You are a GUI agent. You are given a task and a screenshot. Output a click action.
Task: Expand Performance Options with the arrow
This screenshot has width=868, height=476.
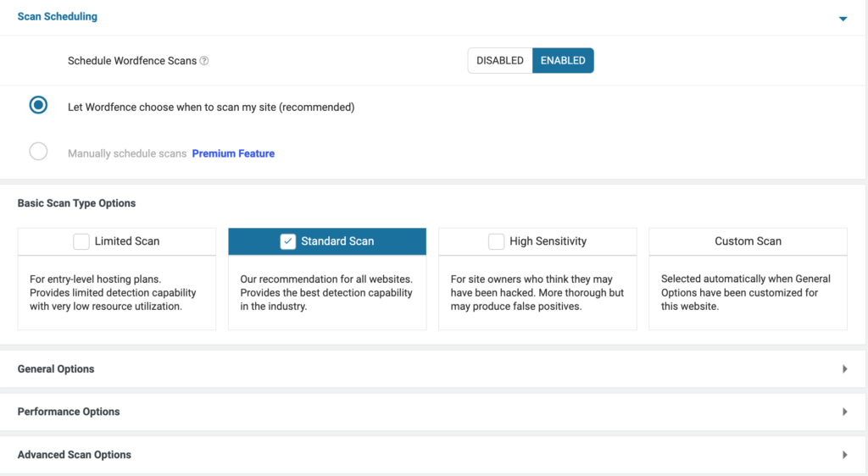point(845,412)
